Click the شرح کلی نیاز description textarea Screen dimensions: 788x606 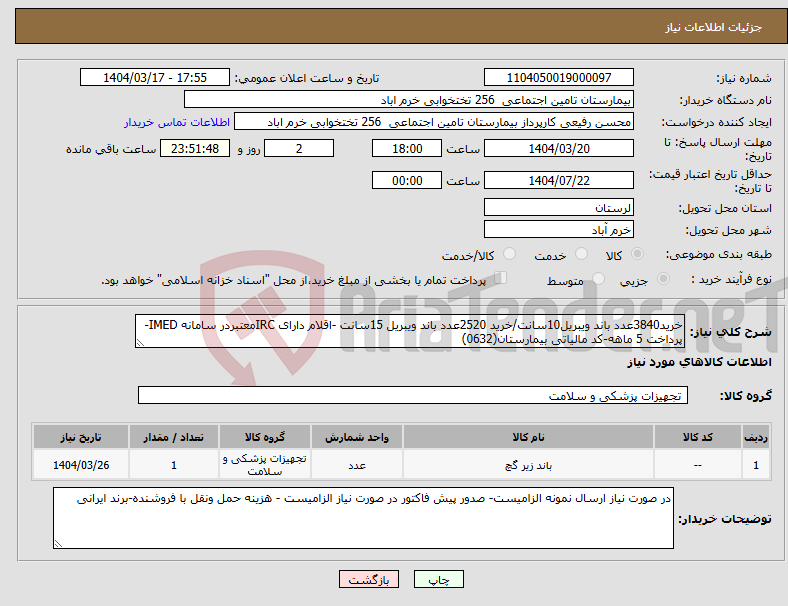click(410, 331)
